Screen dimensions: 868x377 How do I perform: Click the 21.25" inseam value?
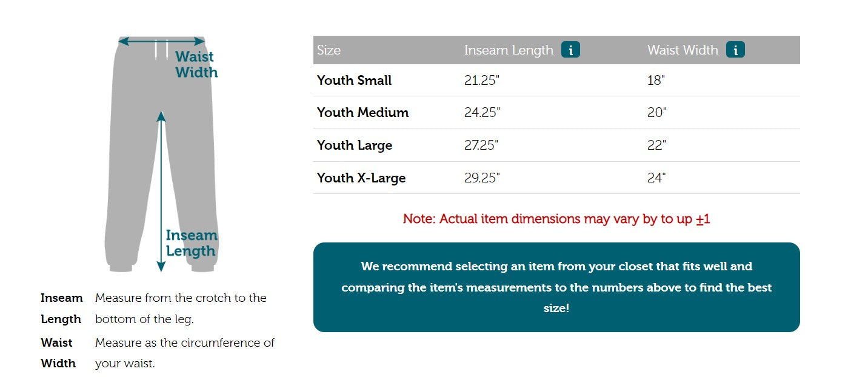pos(482,81)
